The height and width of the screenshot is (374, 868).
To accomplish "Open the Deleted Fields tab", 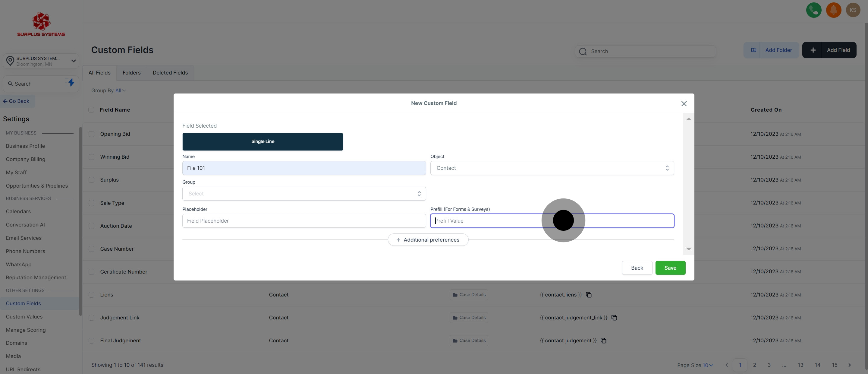I will (170, 73).
